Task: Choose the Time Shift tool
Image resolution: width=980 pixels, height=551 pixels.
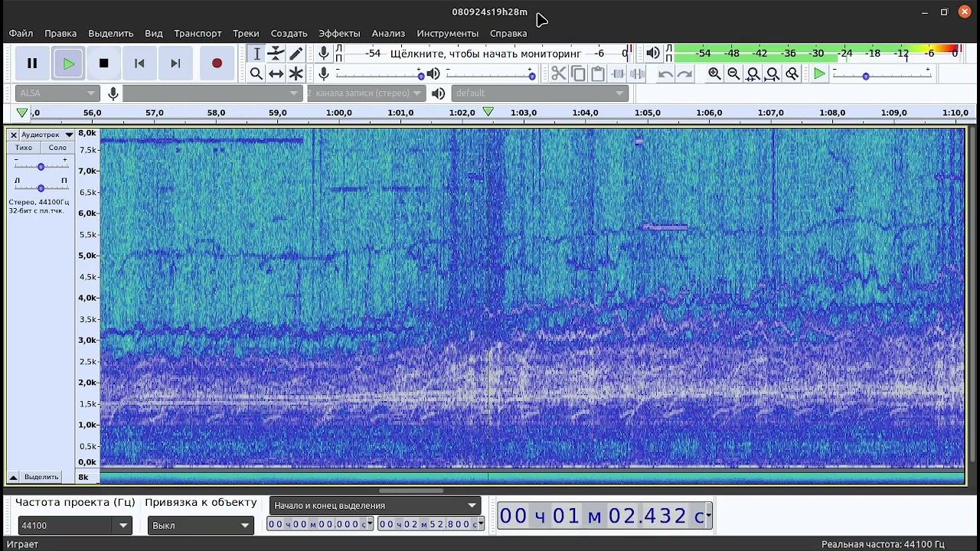Action: tap(276, 73)
